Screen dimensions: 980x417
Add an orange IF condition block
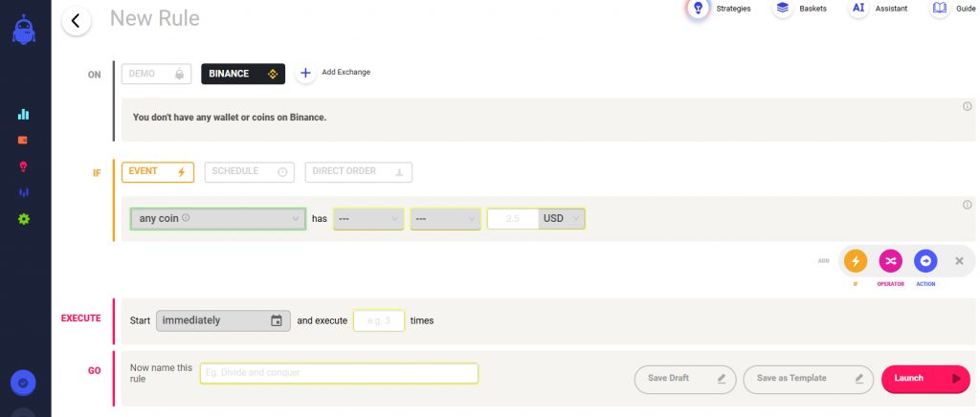pyautogui.click(x=856, y=261)
